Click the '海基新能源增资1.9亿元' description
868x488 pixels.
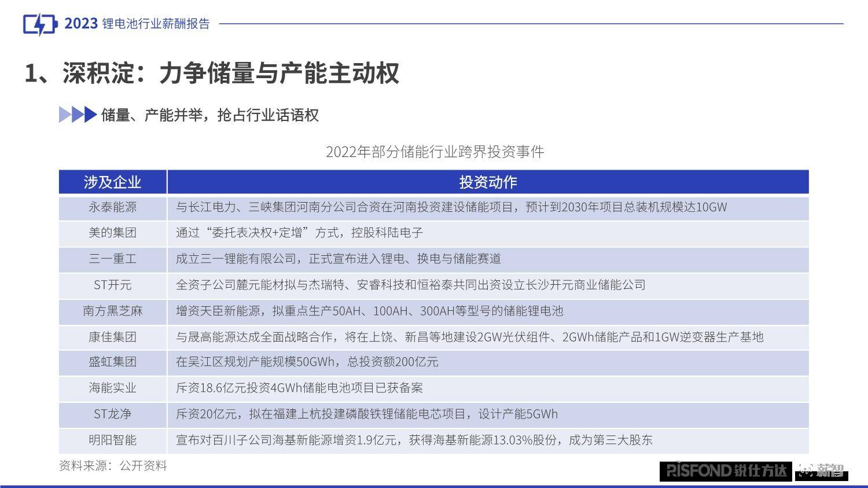pos(414,440)
